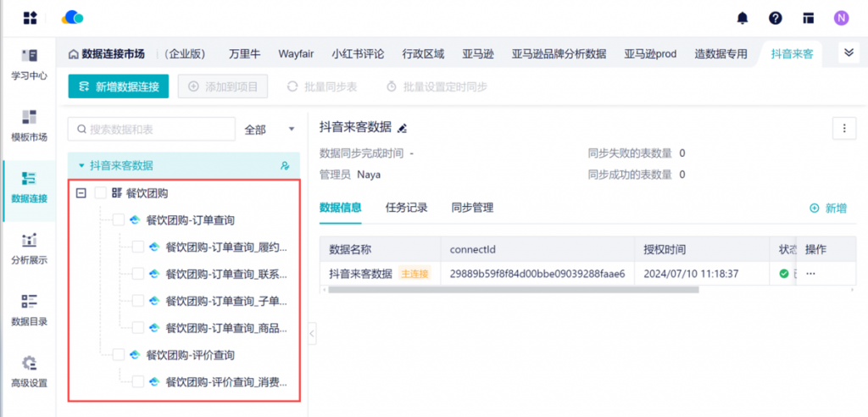868x417 pixels.
Task: Check 餐饮团购-订单查询_商品 checkbox
Action: [x=138, y=328]
